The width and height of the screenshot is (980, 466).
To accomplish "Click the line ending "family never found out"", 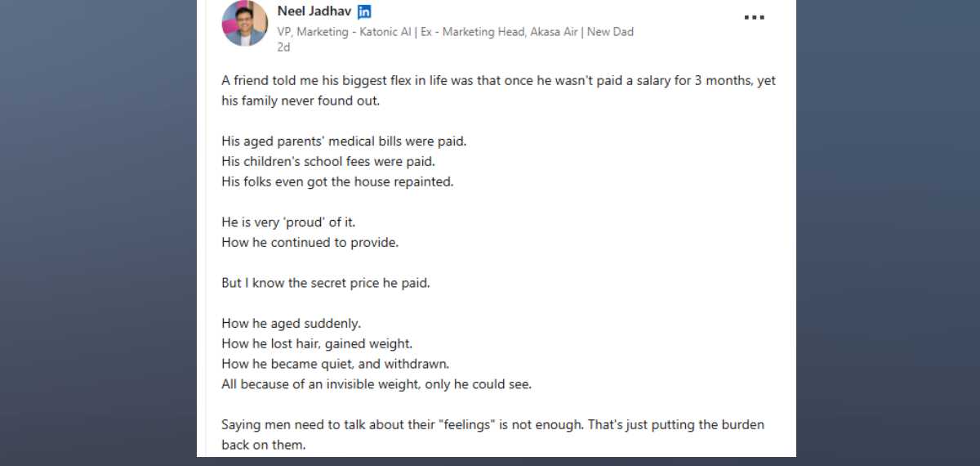I will [301, 101].
